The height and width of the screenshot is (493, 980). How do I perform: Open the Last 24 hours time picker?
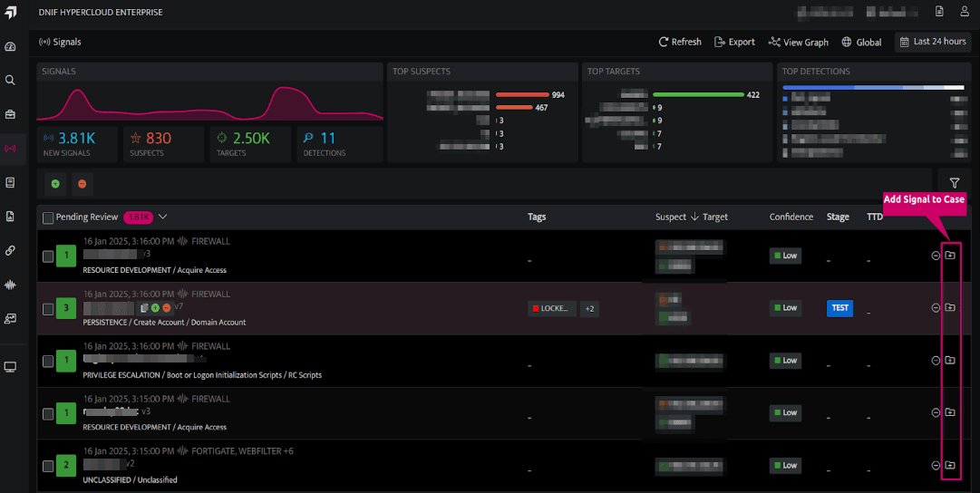[x=933, y=42]
